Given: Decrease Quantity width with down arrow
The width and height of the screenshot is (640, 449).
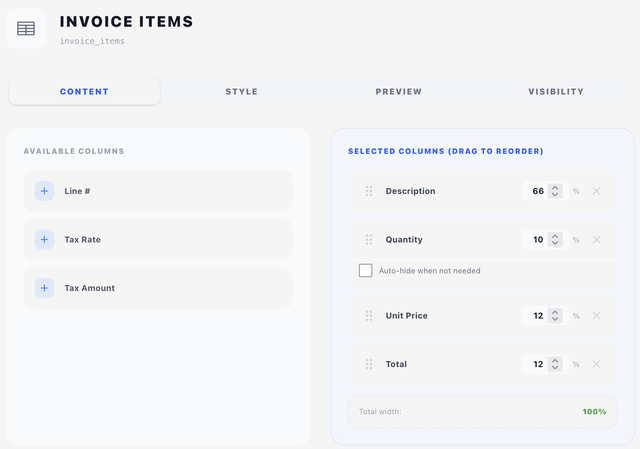Looking at the screenshot, I should tap(555, 243).
